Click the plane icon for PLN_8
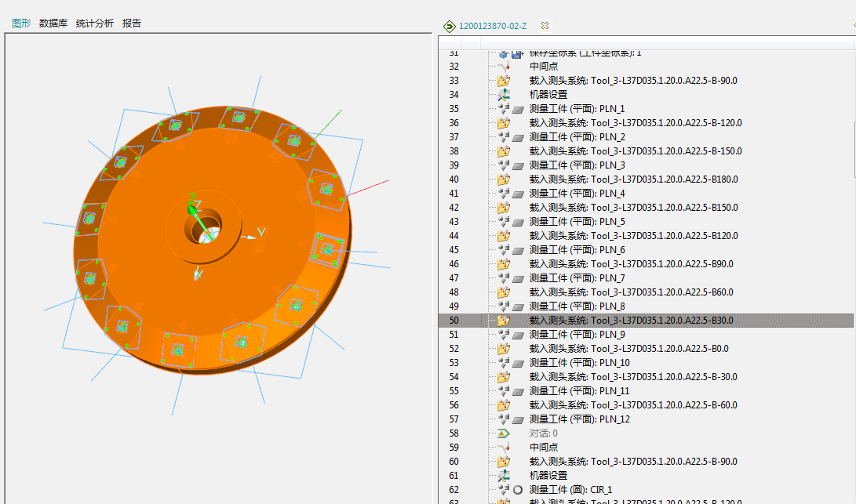The width and height of the screenshot is (856, 504). (518, 307)
